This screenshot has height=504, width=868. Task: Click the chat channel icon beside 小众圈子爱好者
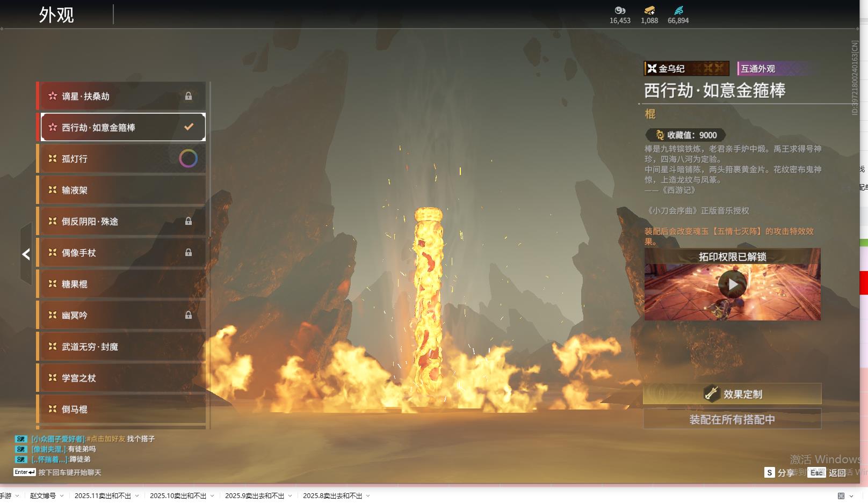coord(21,439)
